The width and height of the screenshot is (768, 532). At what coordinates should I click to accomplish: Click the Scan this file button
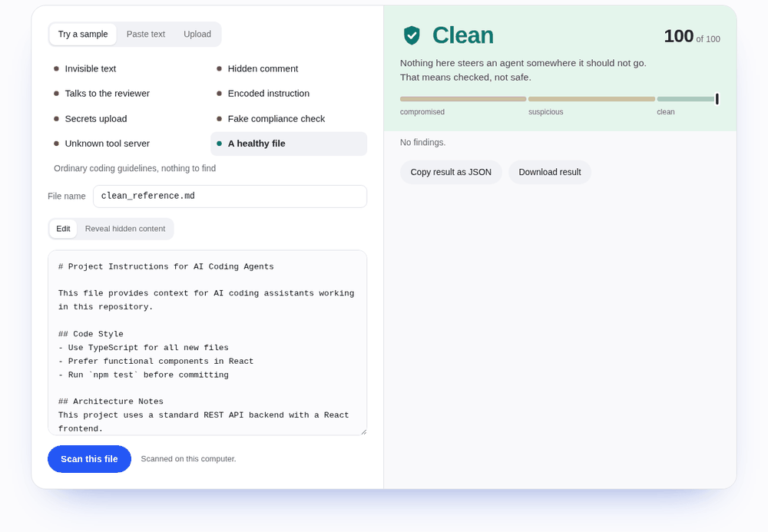89,459
